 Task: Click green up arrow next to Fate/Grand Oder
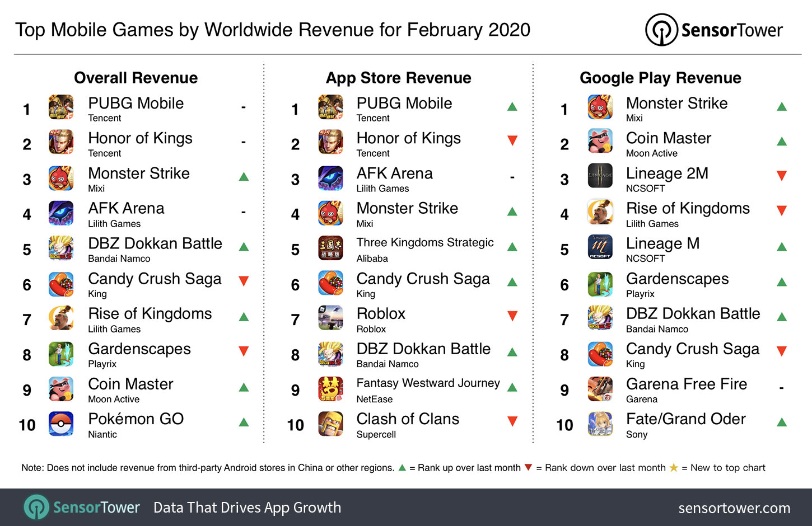pyautogui.click(x=782, y=422)
